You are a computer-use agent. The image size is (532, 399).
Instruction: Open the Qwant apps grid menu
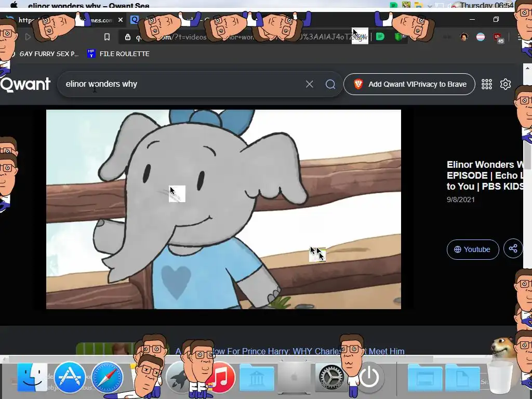(486, 84)
